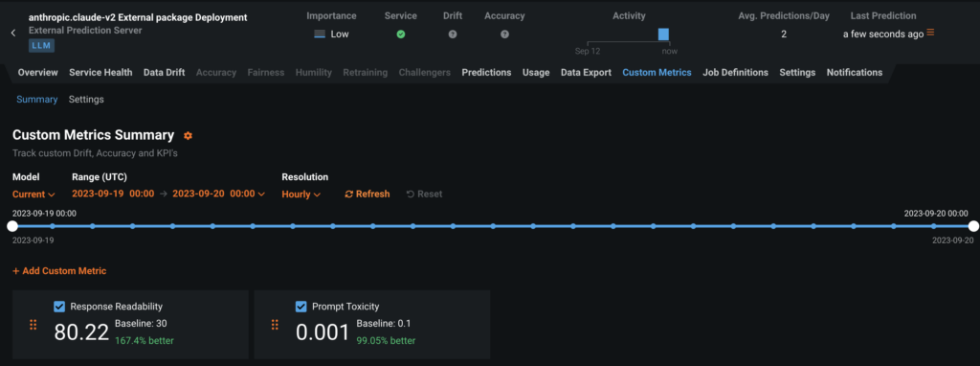Click the blue Activity bar
980x366 pixels.
click(664, 34)
